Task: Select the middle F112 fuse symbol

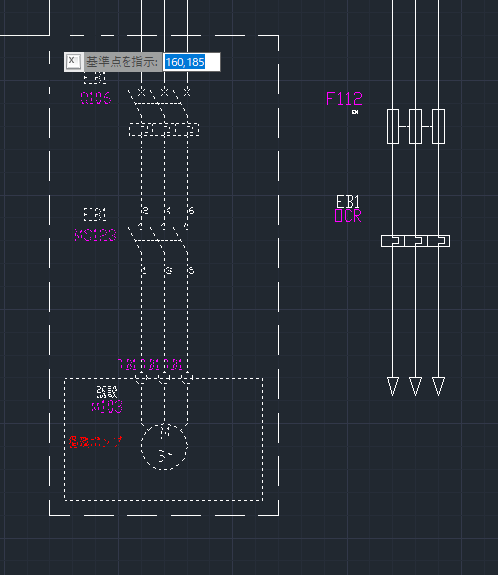Action: tap(415, 126)
